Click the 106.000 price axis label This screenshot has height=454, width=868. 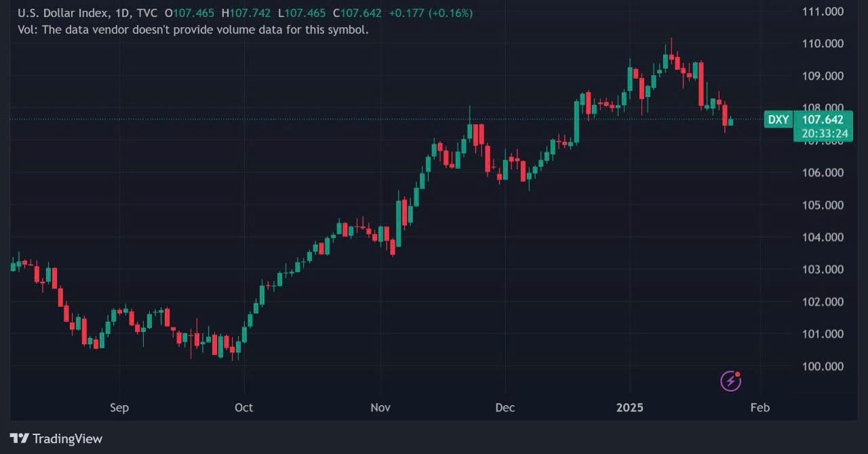(x=823, y=173)
